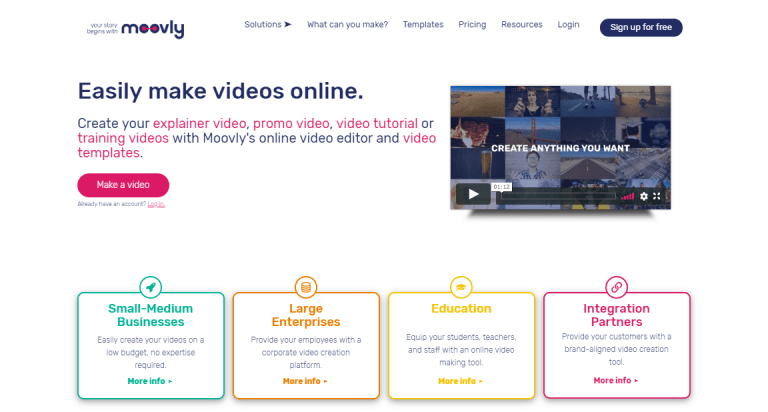Go to the Templates menu item

[x=423, y=24]
